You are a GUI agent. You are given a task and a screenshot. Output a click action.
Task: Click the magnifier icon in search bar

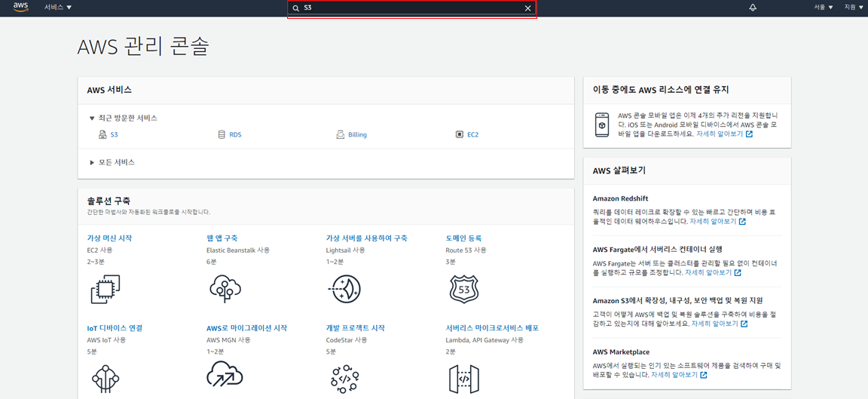tap(296, 8)
